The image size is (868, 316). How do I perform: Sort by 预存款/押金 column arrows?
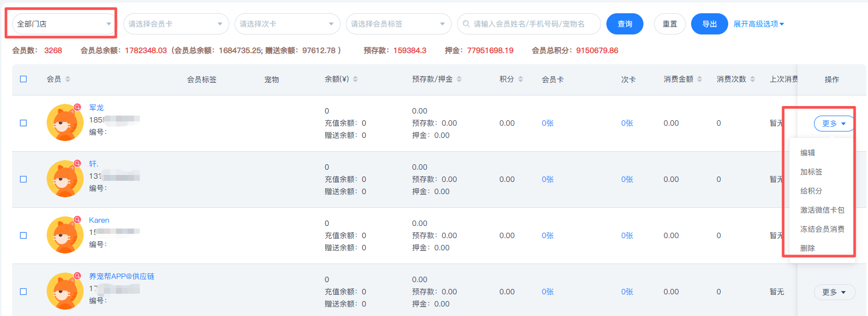(459, 79)
